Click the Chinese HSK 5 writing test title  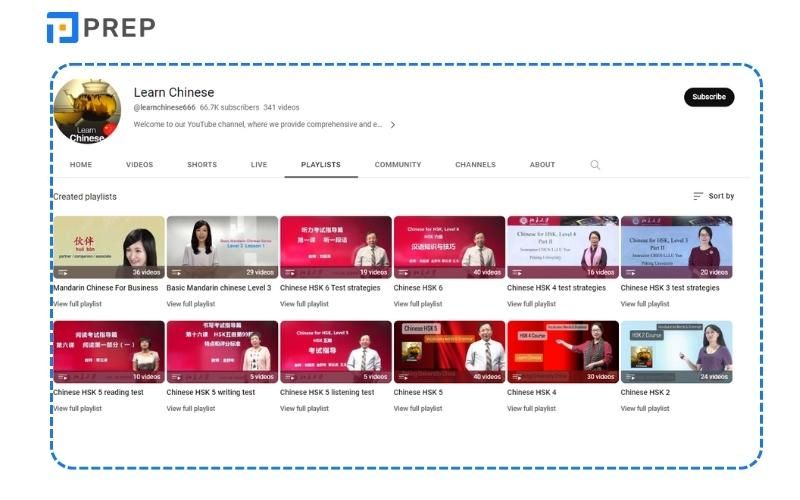click(211, 392)
